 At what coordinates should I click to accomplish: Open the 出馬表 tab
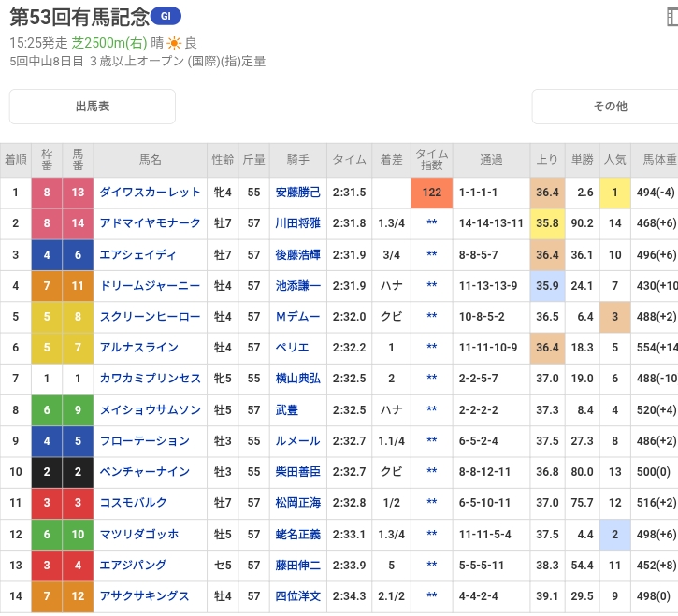point(93,107)
